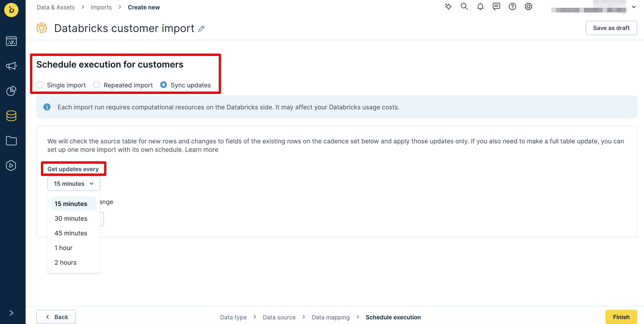The image size is (644, 324).
Task: Open the folder icon in the sidebar
Action: (x=11, y=141)
